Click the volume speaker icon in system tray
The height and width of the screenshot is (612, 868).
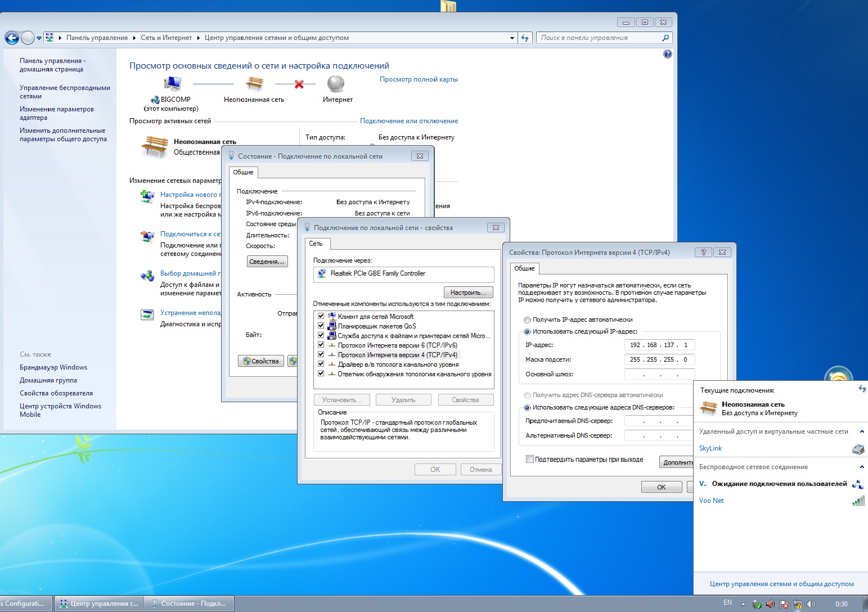pyautogui.click(x=811, y=604)
